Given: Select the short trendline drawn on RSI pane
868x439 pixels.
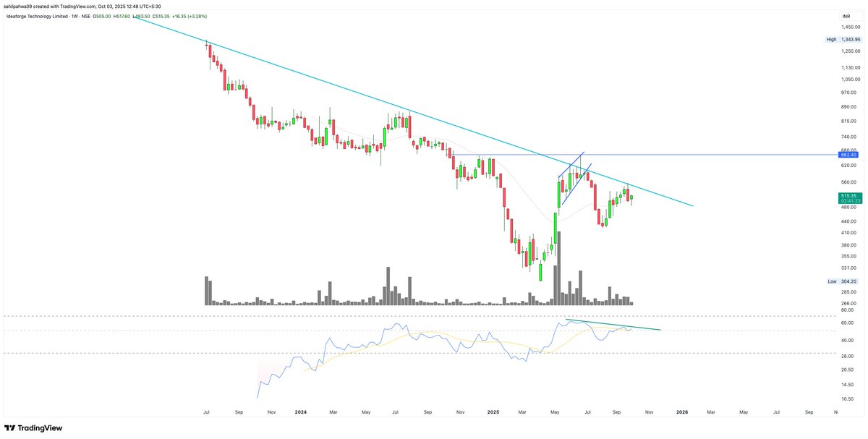Looking at the screenshot, I should [613, 325].
